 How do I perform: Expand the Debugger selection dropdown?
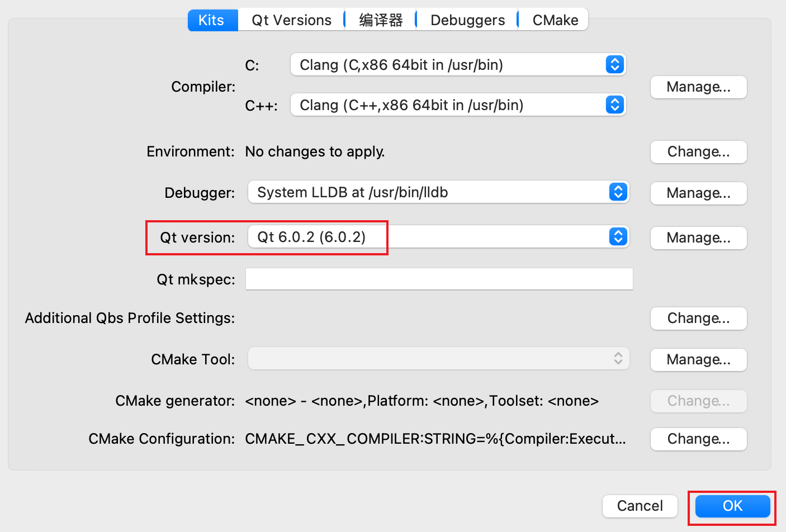click(x=438, y=192)
